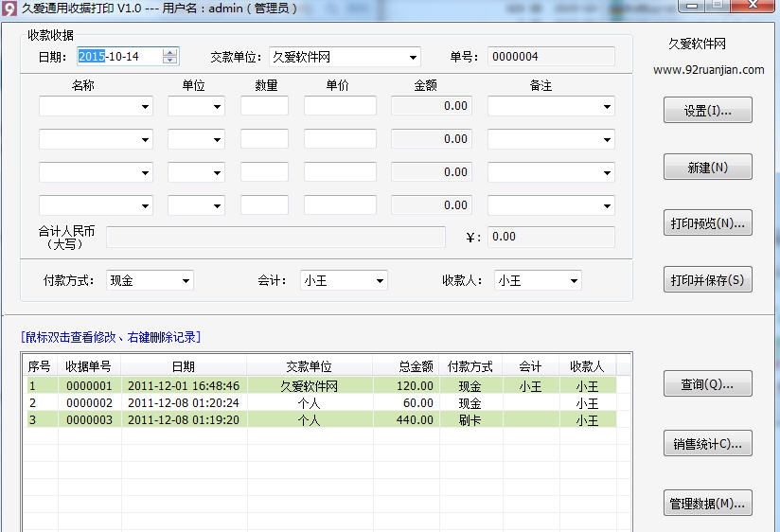The image size is (780, 532).
Task: Open the second row 备注 dropdown
Action: point(607,140)
